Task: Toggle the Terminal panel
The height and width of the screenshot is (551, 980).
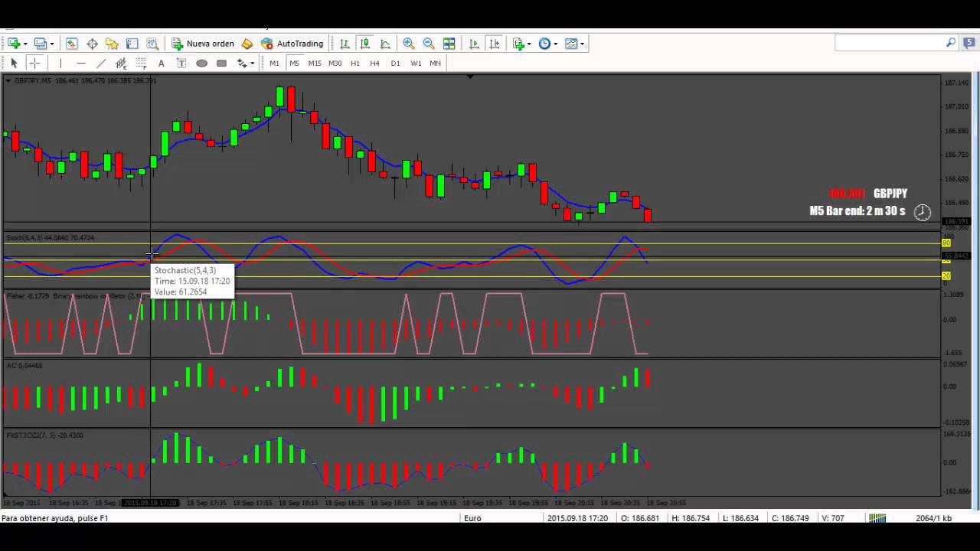Action: pos(132,44)
